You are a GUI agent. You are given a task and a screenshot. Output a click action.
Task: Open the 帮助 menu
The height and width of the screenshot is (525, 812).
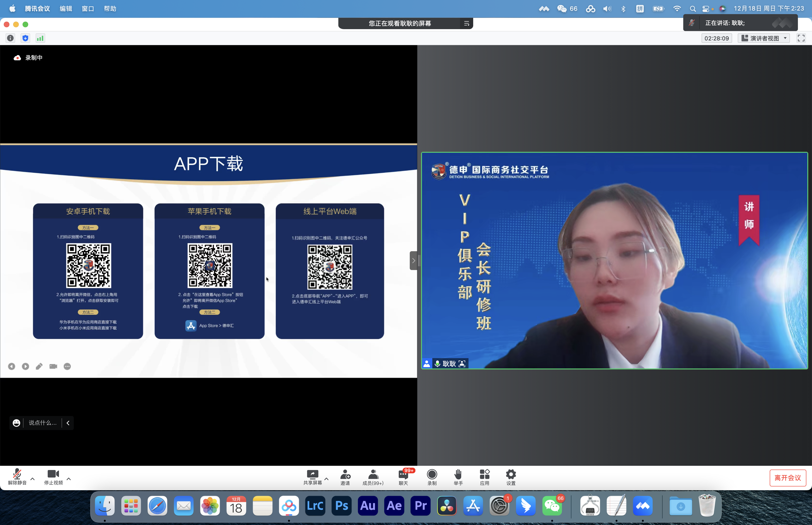(110, 8)
